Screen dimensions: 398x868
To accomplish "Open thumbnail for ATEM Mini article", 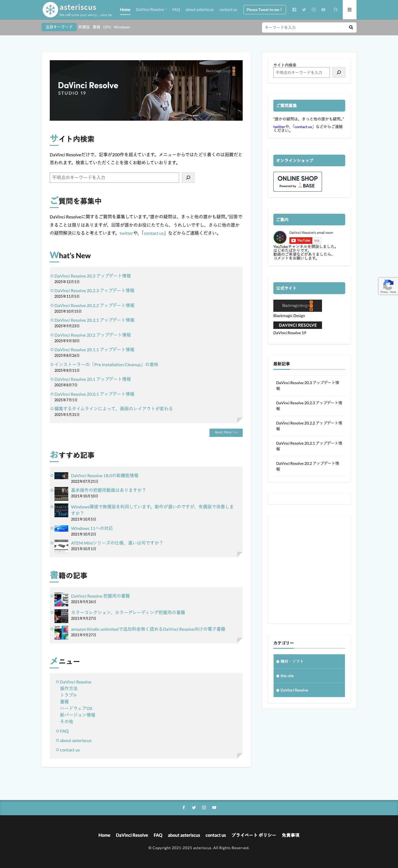I will [x=61, y=546].
